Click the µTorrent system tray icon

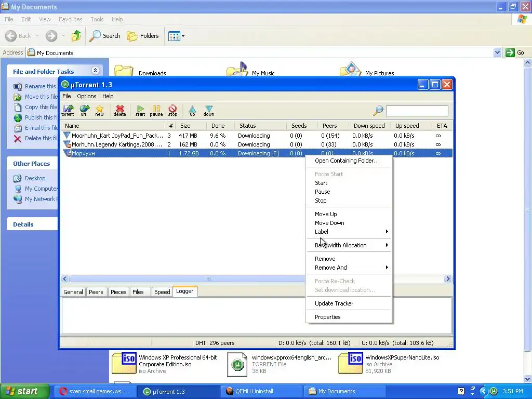tap(494, 391)
